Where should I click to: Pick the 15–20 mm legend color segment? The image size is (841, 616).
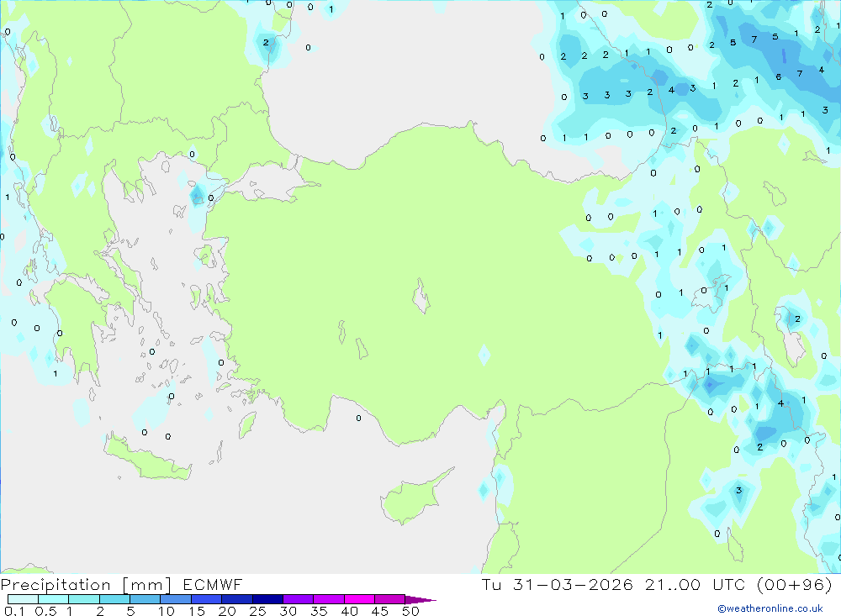click(x=206, y=599)
